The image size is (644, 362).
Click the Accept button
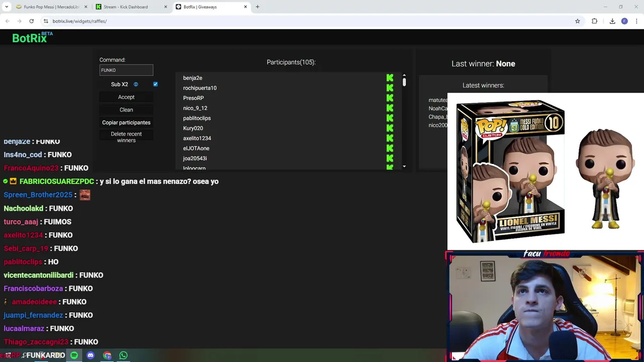[x=126, y=97]
